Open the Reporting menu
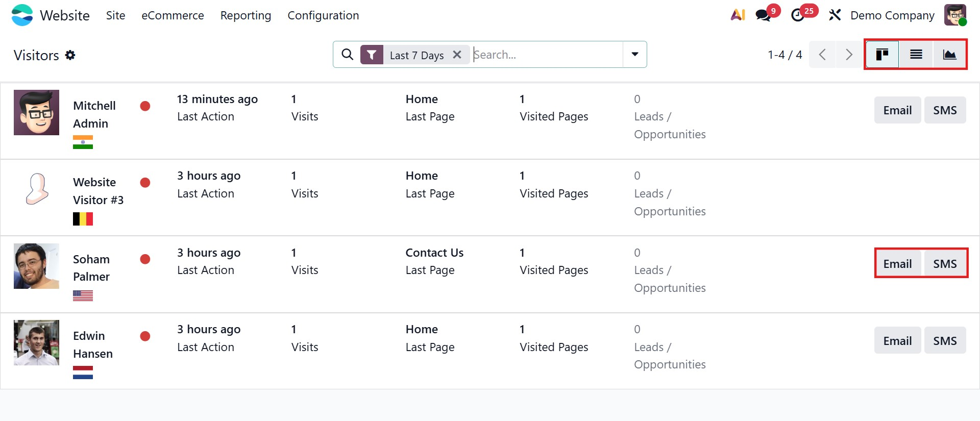 coord(246,15)
